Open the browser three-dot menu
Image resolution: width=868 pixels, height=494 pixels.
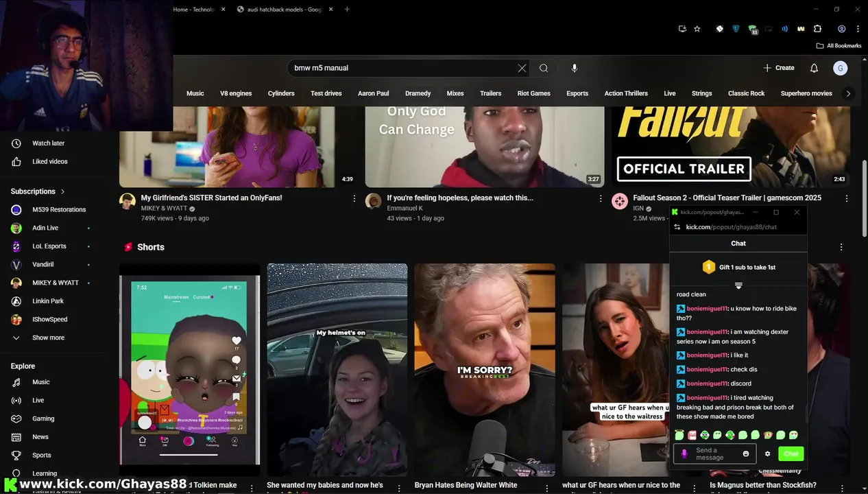tap(858, 29)
